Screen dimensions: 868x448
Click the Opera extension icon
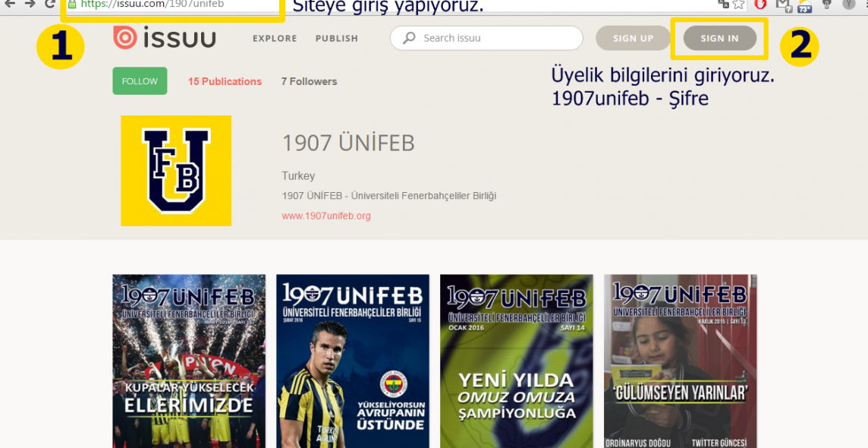click(760, 4)
